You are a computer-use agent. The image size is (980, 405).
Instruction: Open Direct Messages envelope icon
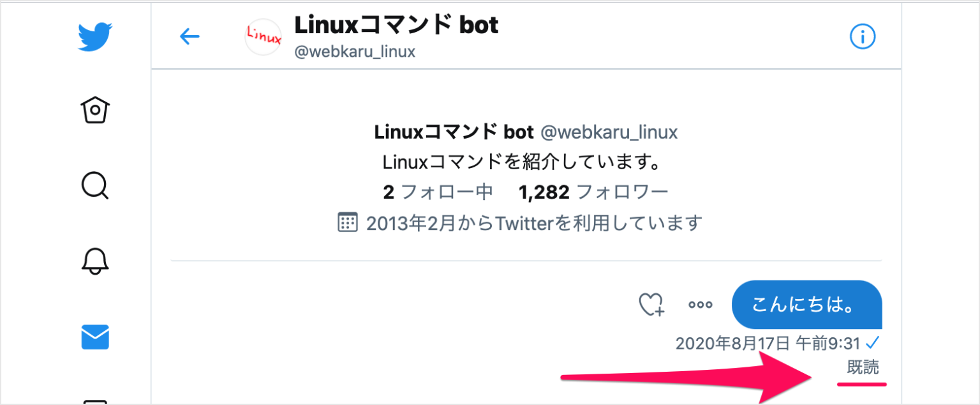coord(94,338)
